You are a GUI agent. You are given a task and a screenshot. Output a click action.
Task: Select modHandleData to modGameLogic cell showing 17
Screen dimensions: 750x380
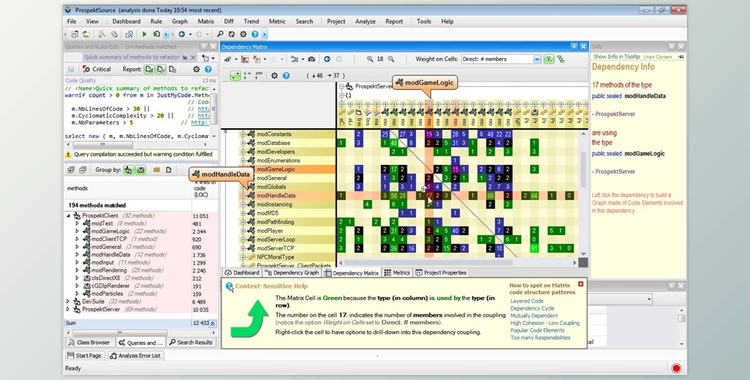[x=429, y=196]
